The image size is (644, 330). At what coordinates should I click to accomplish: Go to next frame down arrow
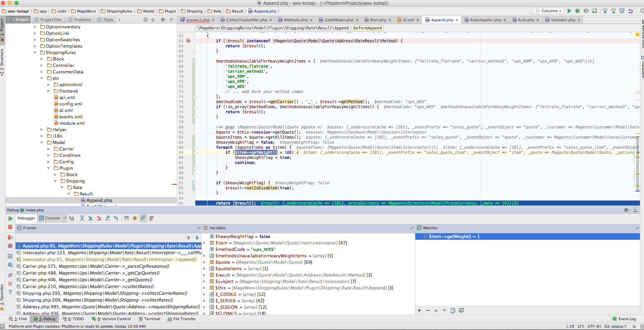point(197,238)
